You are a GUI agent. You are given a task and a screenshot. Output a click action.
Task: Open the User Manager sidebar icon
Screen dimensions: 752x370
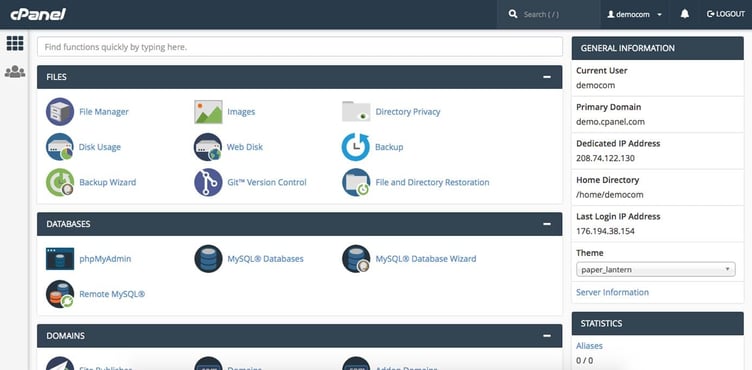click(x=15, y=72)
